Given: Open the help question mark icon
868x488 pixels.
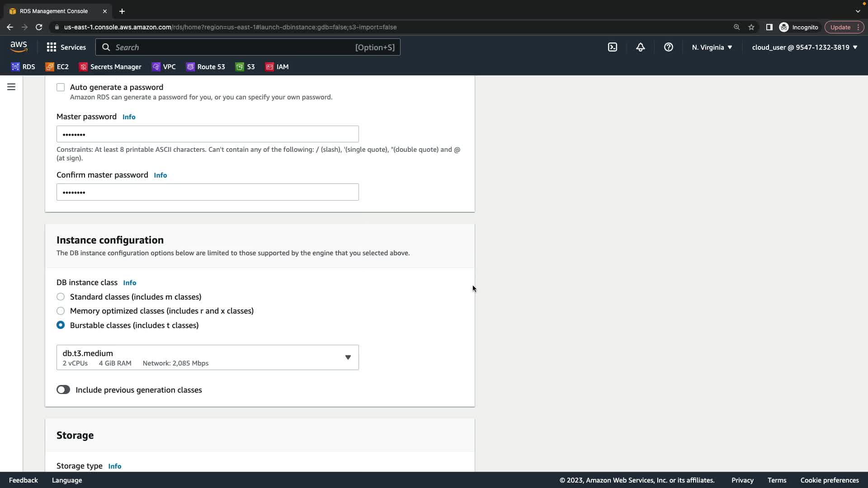Looking at the screenshot, I should point(668,47).
